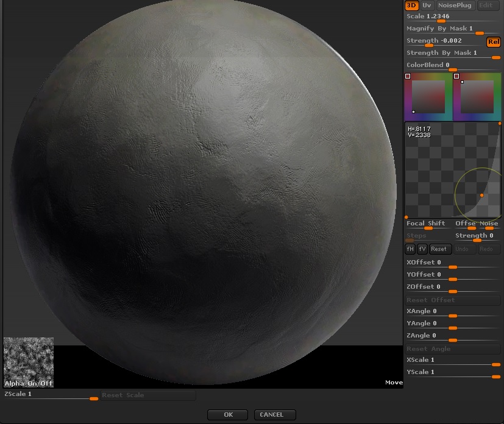
Task: Click the Reset Offset button
Action: click(453, 300)
